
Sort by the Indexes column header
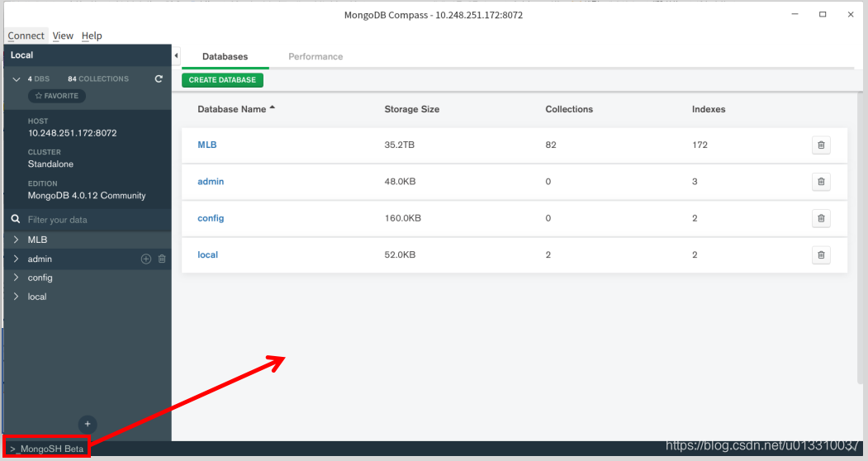pyautogui.click(x=709, y=109)
